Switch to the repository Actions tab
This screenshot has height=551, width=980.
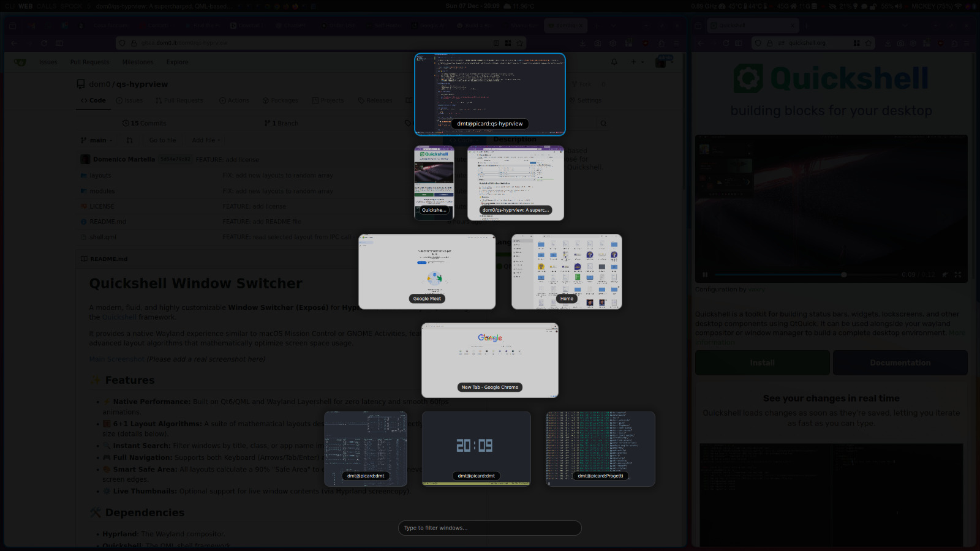[235, 100]
